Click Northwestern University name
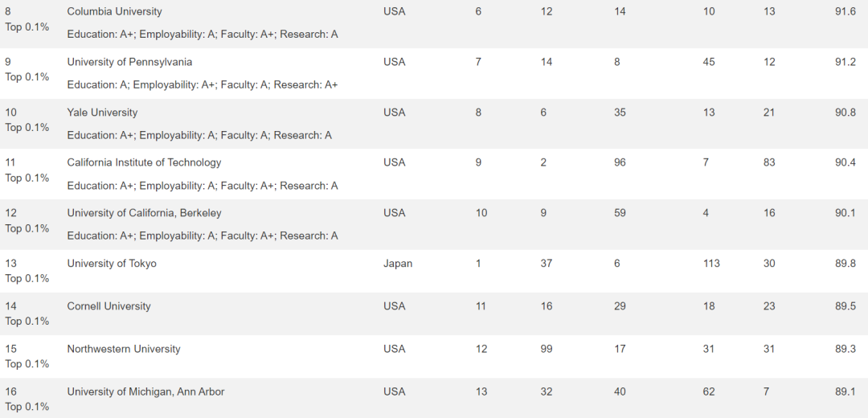The image size is (868, 418). (124, 349)
